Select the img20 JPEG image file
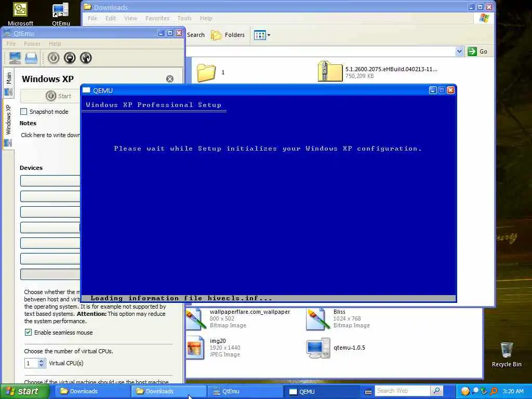Screen dimensions: 532x399 tap(213, 348)
